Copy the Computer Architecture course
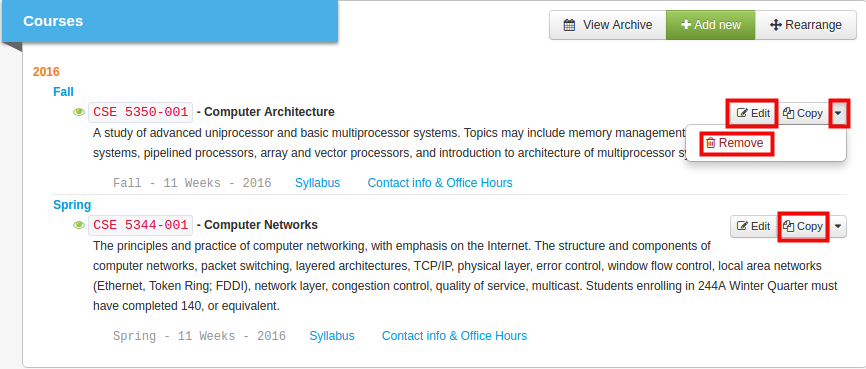Screen dimensions: 866x369 click(803, 113)
